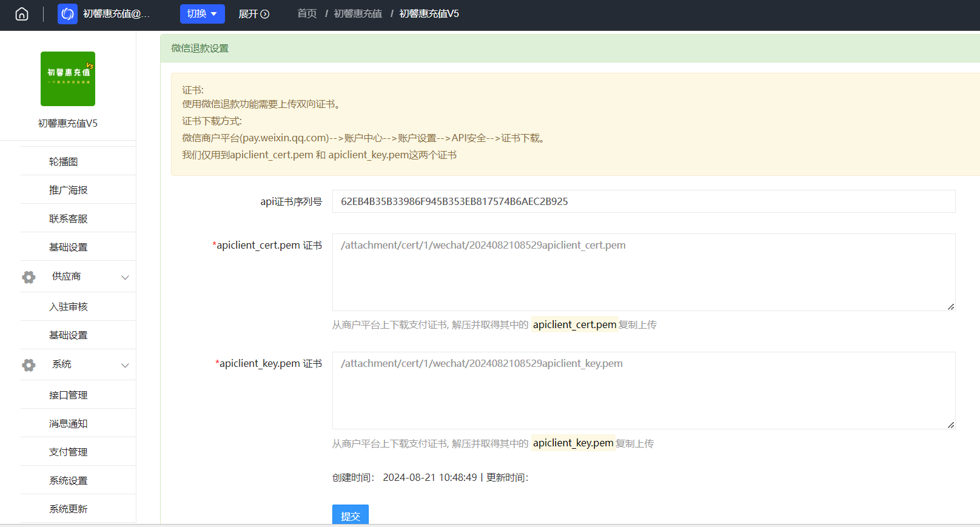Open the 切换 dropdown button

(202, 14)
